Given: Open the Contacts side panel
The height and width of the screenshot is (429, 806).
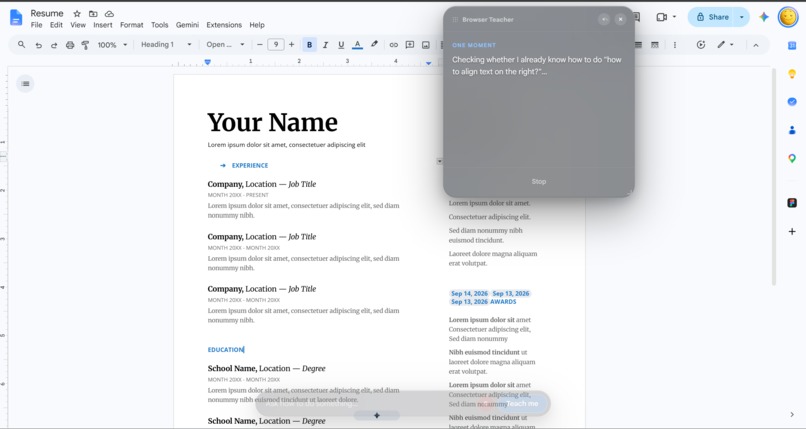Looking at the screenshot, I should [792, 130].
